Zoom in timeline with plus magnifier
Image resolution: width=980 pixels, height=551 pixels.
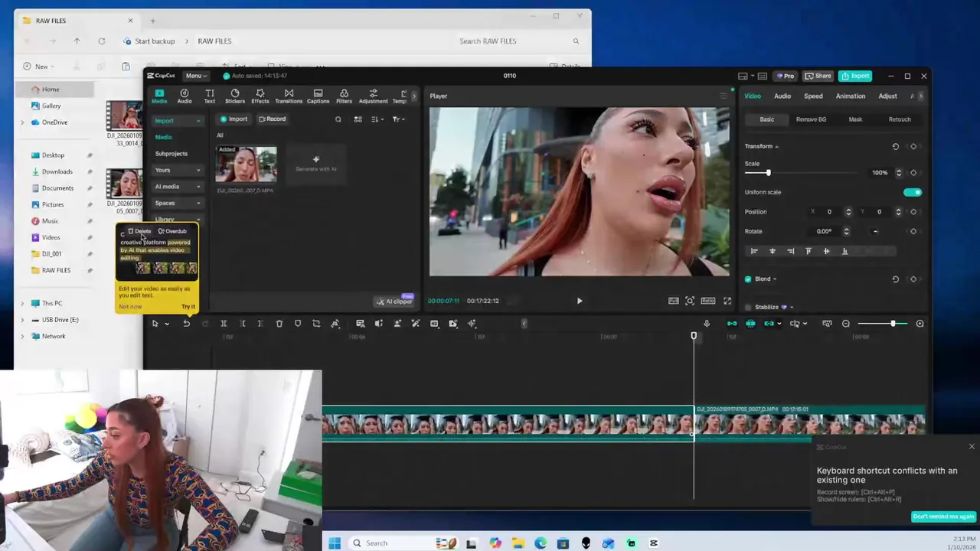pos(920,324)
